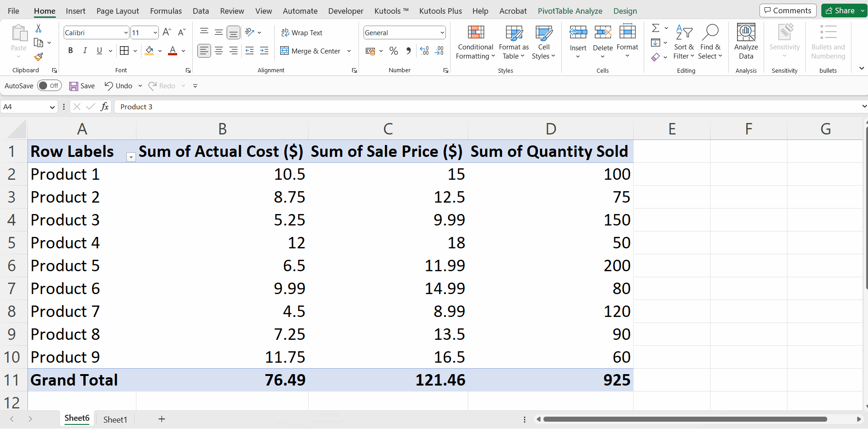Toggle AutoSave on
This screenshot has width=868, height=429.
click(49, 86)
